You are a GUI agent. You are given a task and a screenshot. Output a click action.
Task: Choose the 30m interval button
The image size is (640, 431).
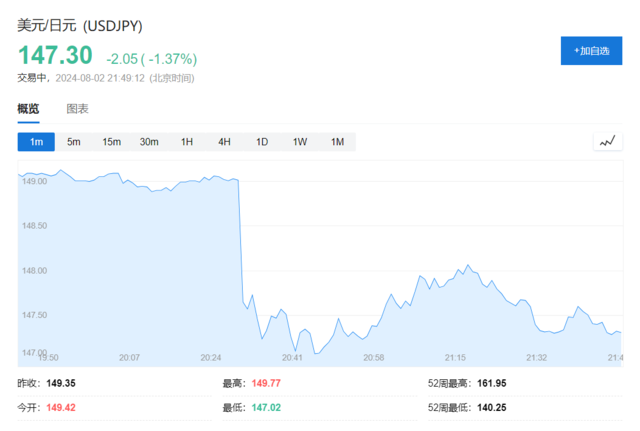149,142
